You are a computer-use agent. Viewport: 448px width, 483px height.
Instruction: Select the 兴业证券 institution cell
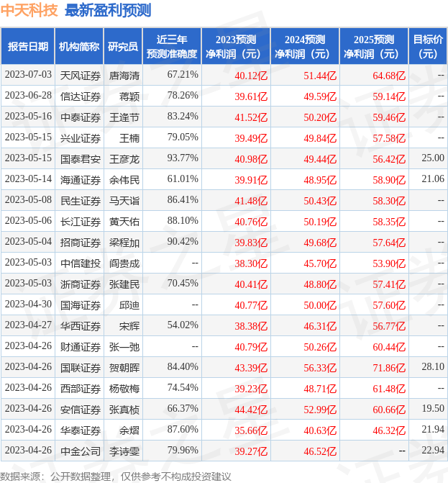(81, 138)
